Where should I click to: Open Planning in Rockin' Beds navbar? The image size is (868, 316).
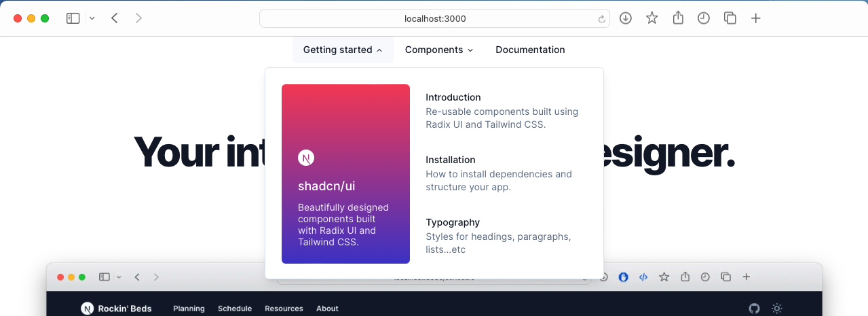click(x=189, y=309)
